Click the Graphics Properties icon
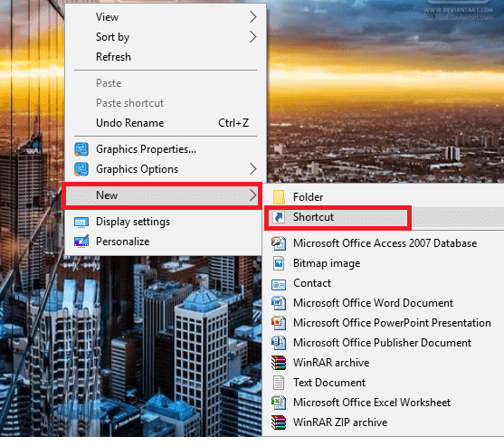The height and width of the screenshot is (446, 504). pos(81,149)
